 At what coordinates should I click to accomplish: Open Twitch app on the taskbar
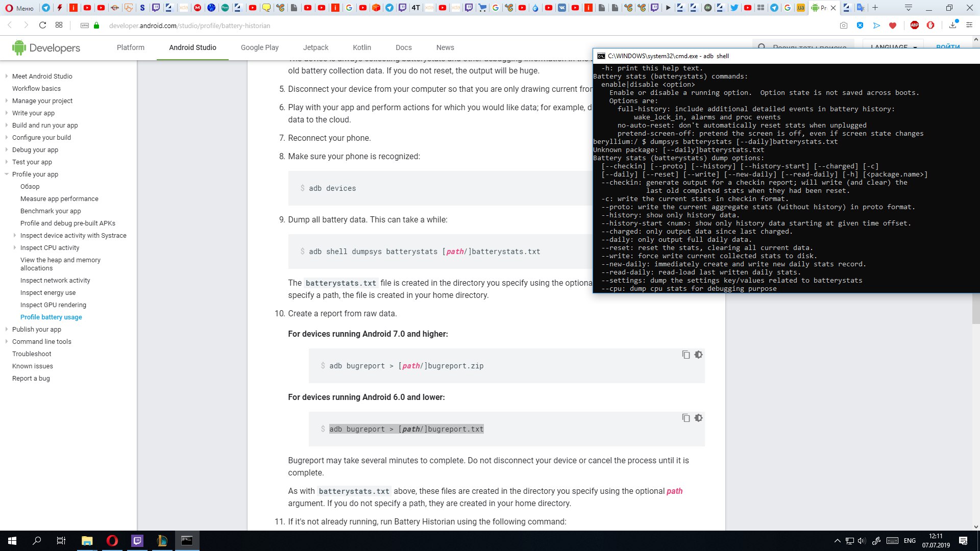(137, 541)
